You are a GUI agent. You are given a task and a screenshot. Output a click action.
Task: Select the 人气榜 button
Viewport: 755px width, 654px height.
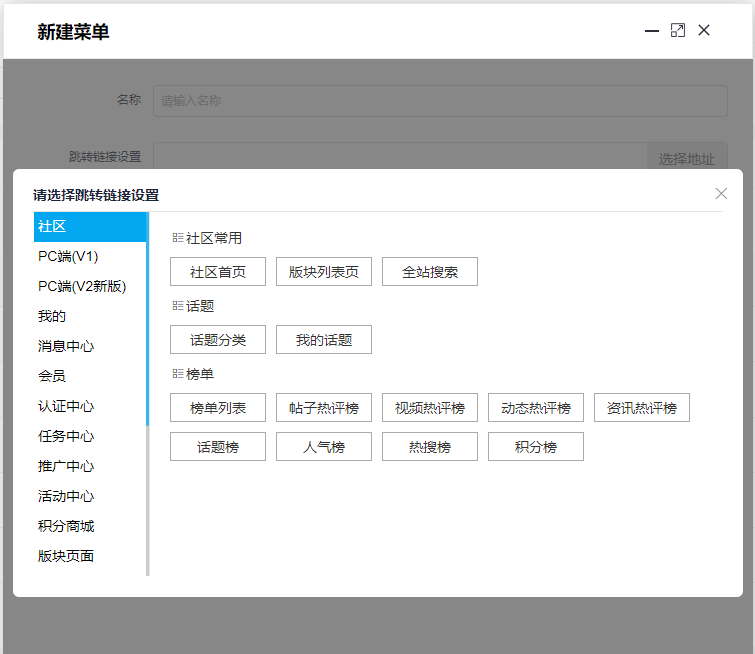click(324, 446)
